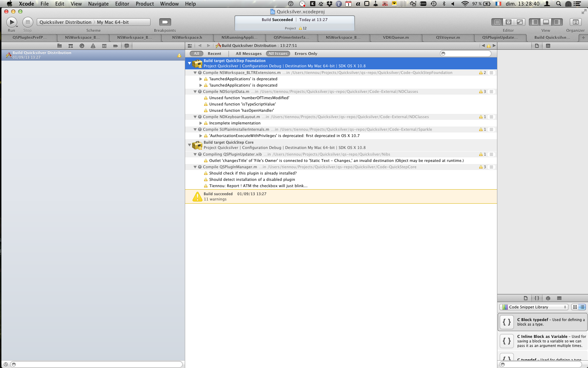The height and width of the screenshot is (368, 588).
Task: Jump to previous issue arrow
Action: point(483,46)
